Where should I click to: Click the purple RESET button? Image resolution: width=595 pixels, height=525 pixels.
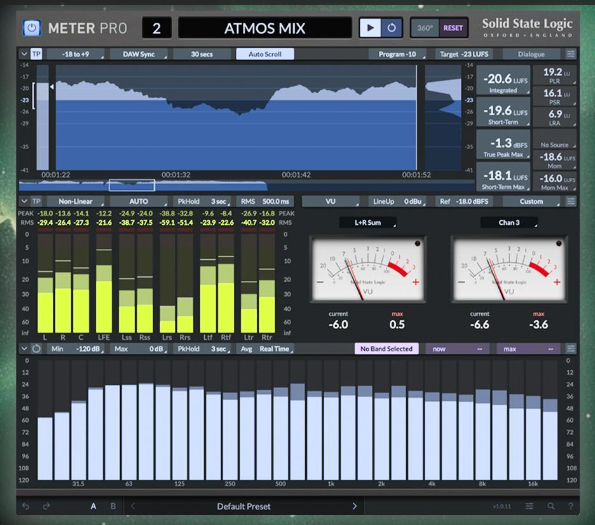[453, 28]
